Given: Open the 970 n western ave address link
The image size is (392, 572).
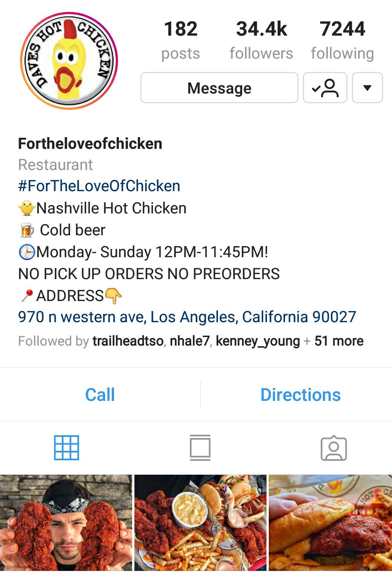Looking at the screenshot, I should [187, 317].
